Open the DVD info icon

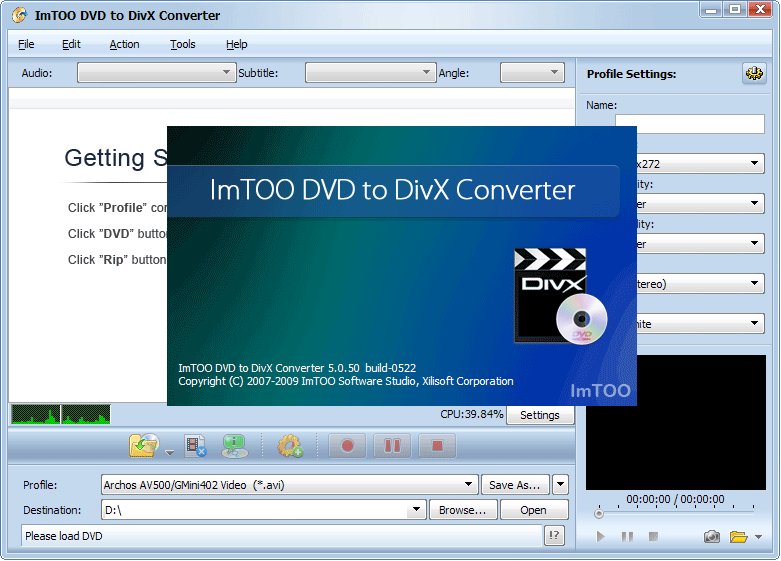(235, 445)
